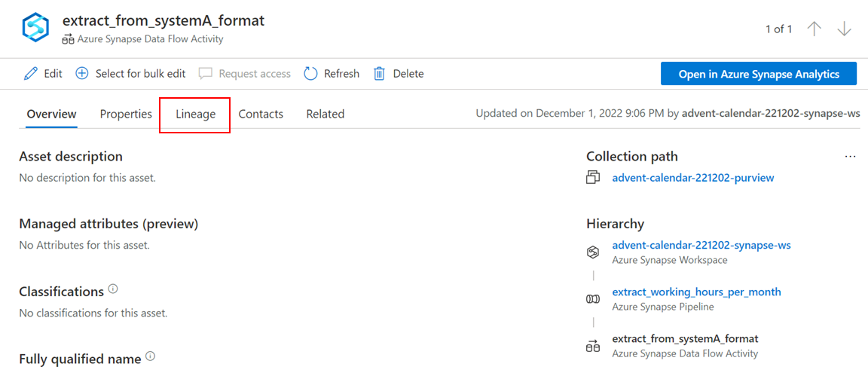The height and width of the screenshot is (373, 868).
Task: Click the Edit pencil icon
Action: pyautogui.click(x=31, y=74)
